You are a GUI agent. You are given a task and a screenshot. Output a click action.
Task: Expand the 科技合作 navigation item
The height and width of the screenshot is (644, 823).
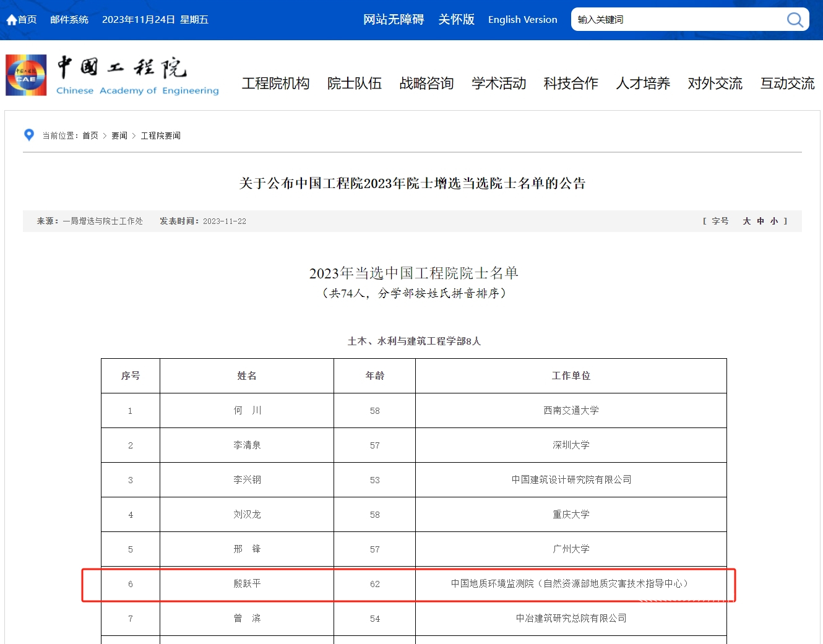[571, 84]
